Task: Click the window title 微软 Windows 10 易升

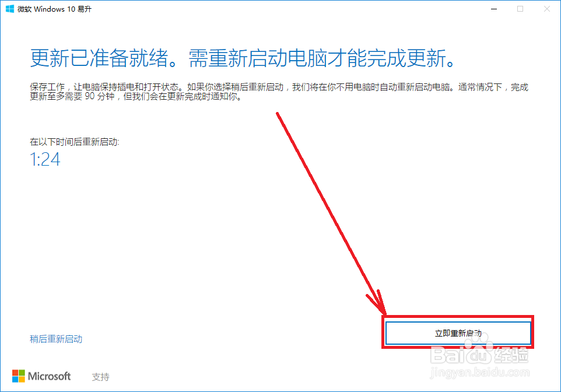Action: click(x=54, y=9)
